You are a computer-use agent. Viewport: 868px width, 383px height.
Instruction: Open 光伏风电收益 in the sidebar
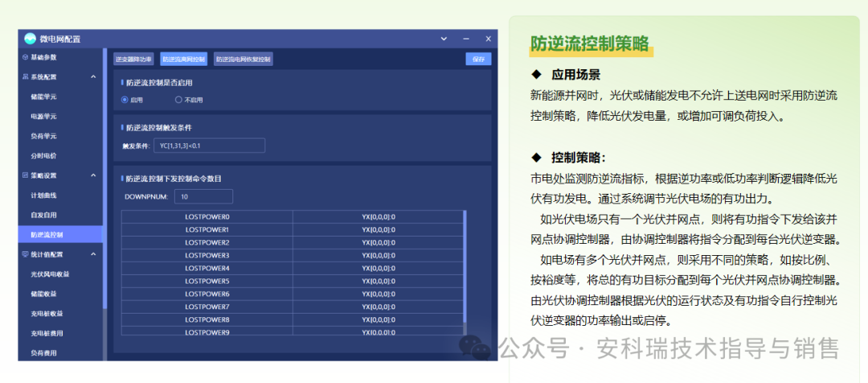click(51, 274)
